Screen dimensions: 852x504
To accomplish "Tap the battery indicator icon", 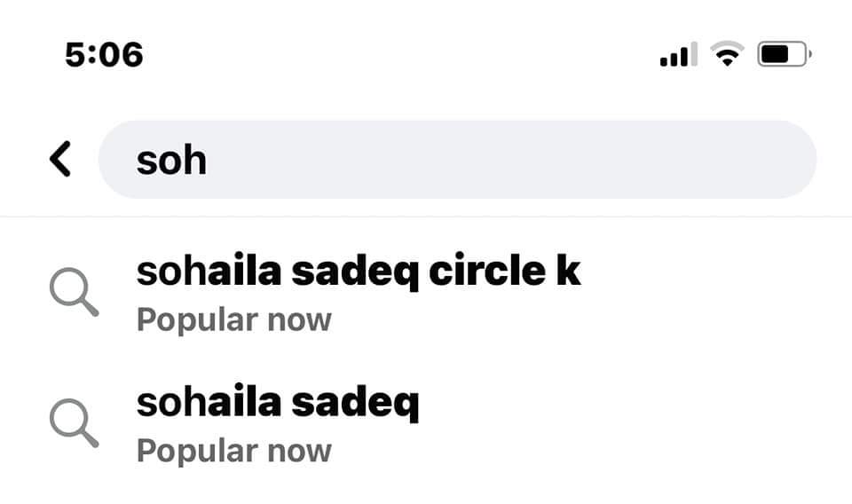I will pyautogui.click(x=783, y=55).
